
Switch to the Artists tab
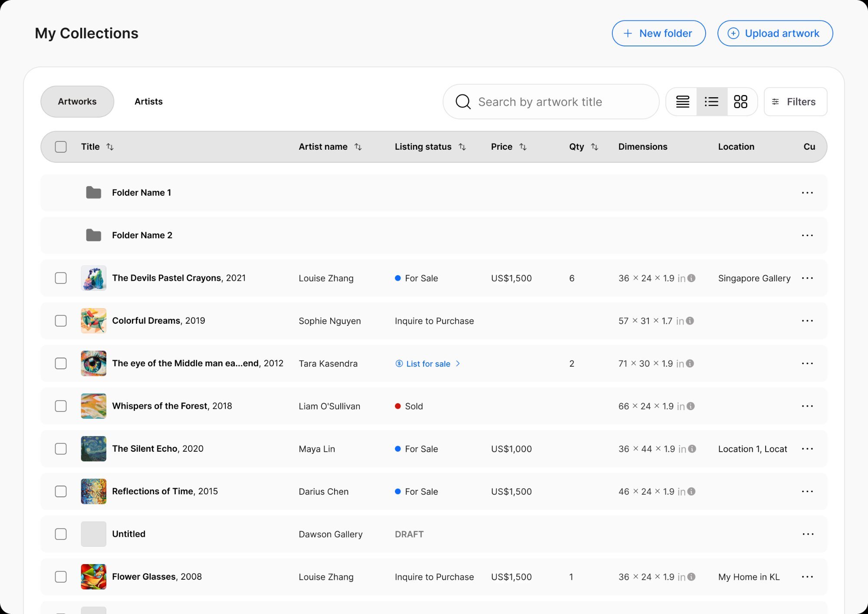tap(148, 101)
